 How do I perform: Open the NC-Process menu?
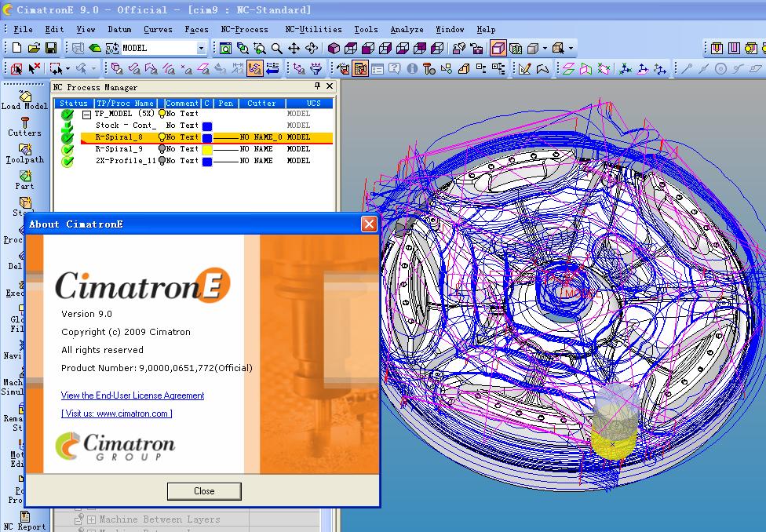pos(244,29)
